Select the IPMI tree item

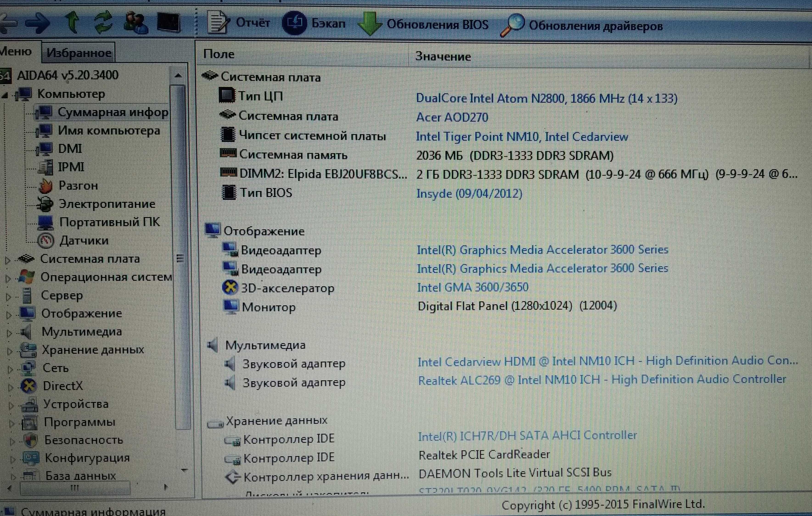click(71, 167)
